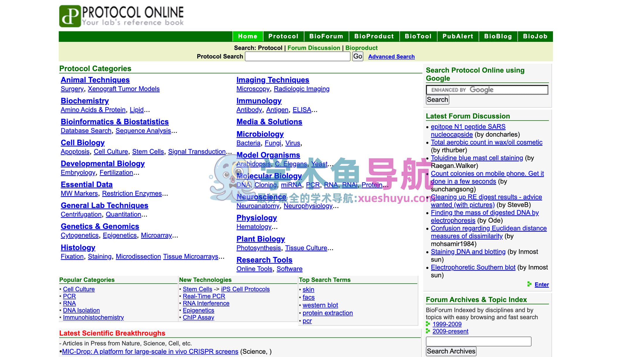Click the Protocol Online logo

[x=121, y=16]
